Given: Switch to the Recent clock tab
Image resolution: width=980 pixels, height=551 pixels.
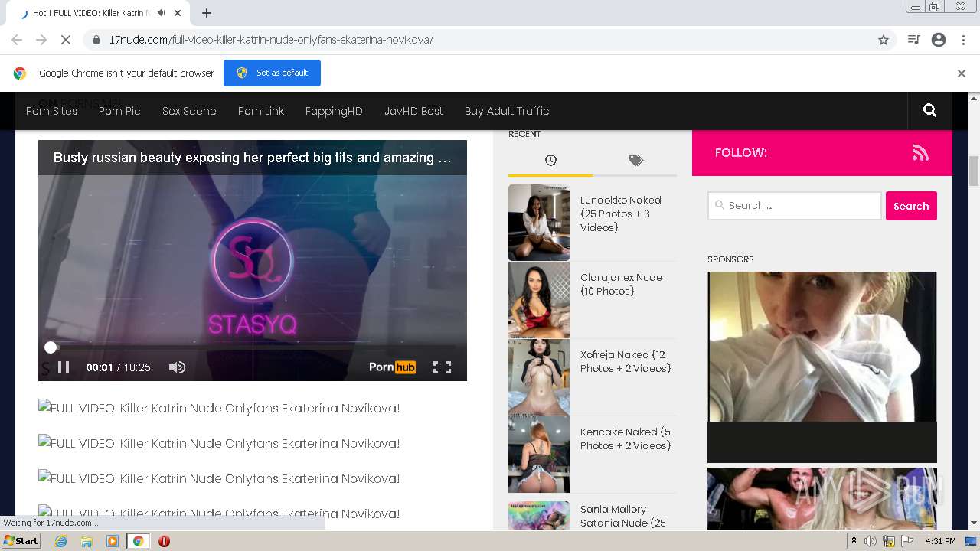Looking at the screenshot, I should 550,160.
